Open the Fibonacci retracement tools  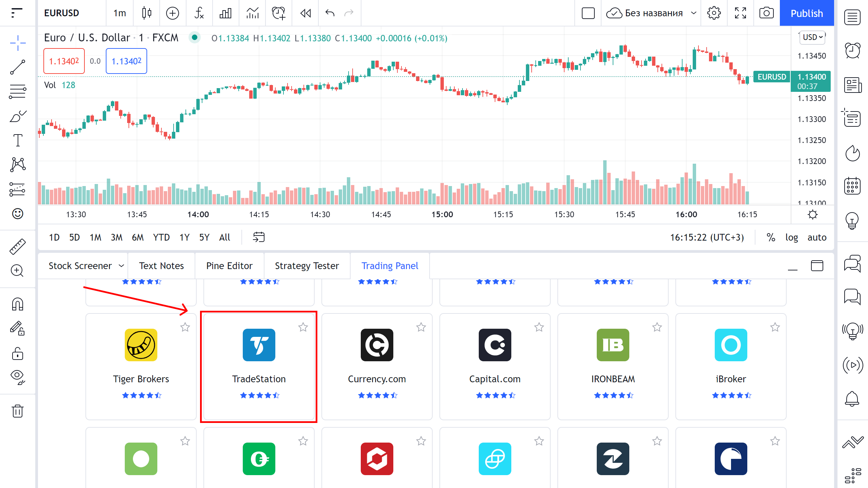point(18,91)
